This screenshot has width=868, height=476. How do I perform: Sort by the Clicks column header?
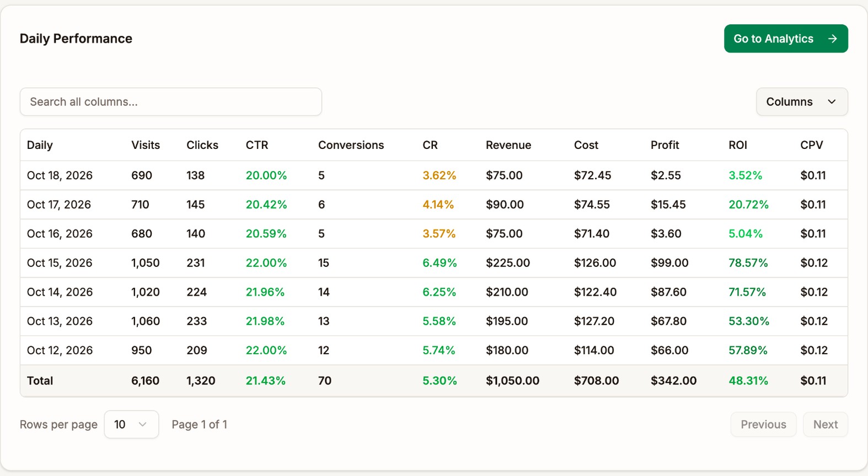coord(202,145)
